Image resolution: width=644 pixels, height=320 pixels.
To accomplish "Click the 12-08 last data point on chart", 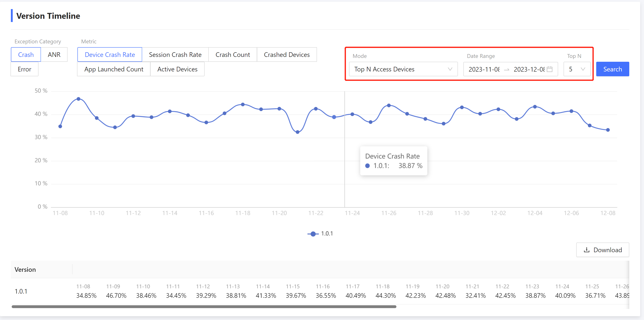I will (x=608, y=130).
